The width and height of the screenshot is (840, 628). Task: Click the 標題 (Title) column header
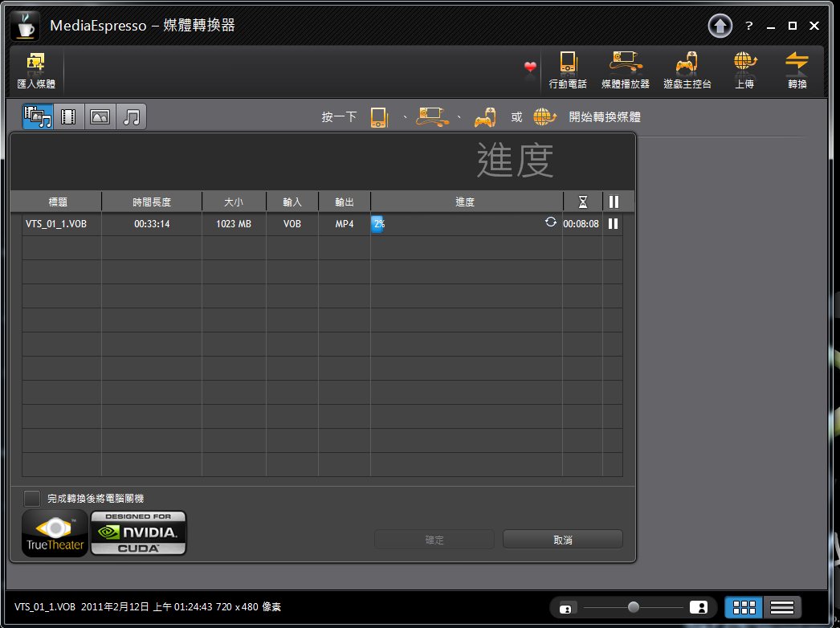pos(58,202)
